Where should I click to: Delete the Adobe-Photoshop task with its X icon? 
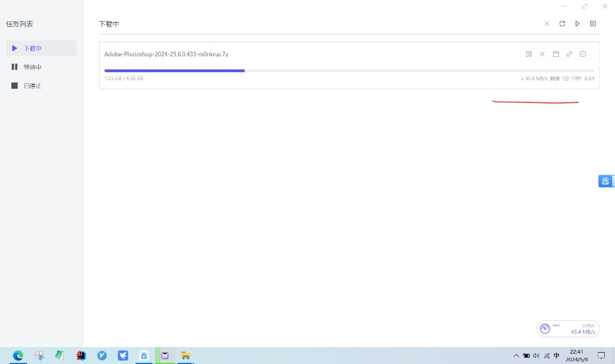542,54
